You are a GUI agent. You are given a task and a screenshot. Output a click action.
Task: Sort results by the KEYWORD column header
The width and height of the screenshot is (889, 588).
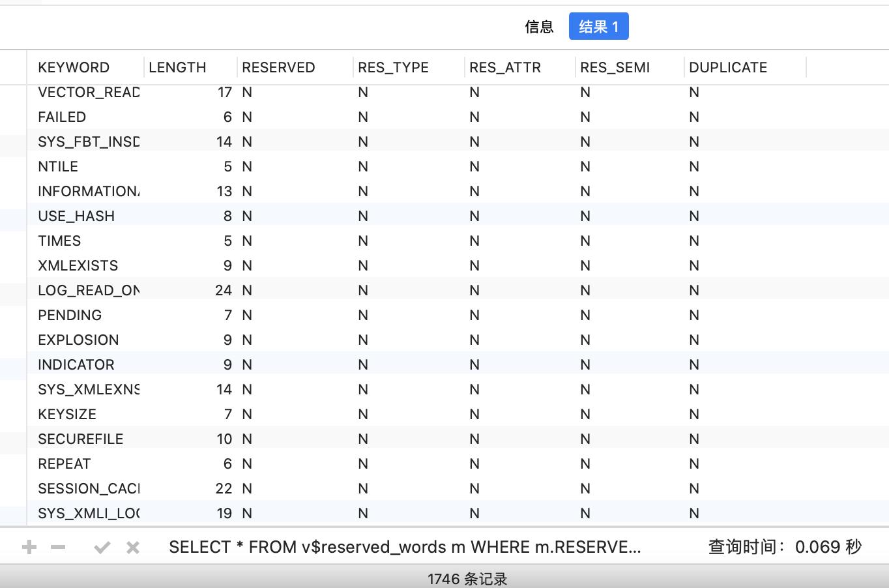pos(74,67)
